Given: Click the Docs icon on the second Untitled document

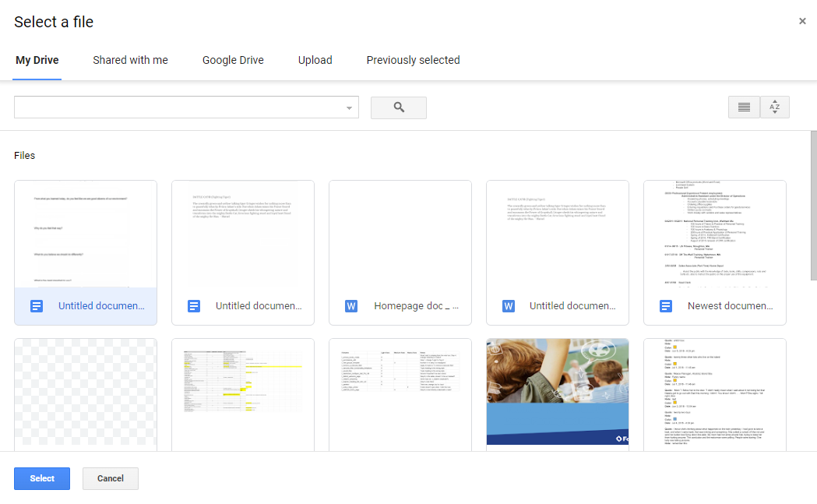Looking at the screenshot, I should 193,305.
